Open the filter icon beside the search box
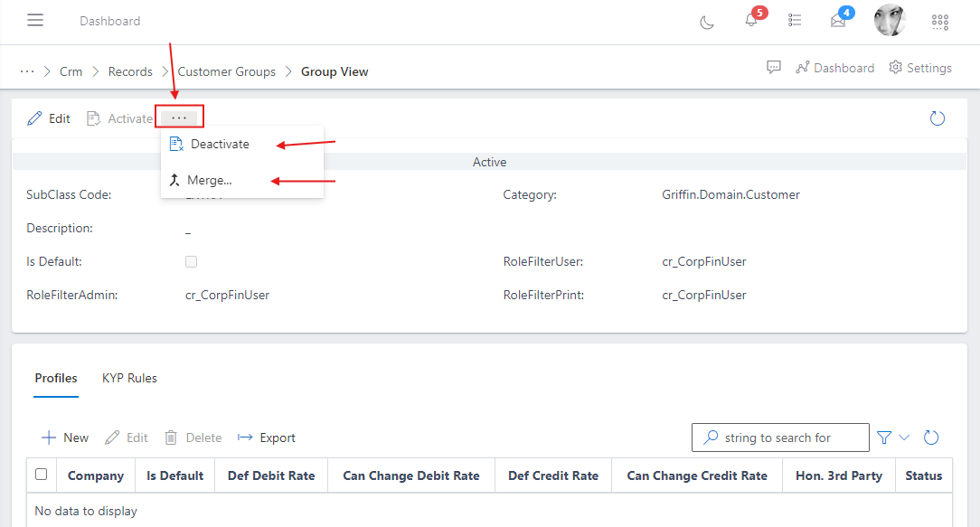 point(883,437)
